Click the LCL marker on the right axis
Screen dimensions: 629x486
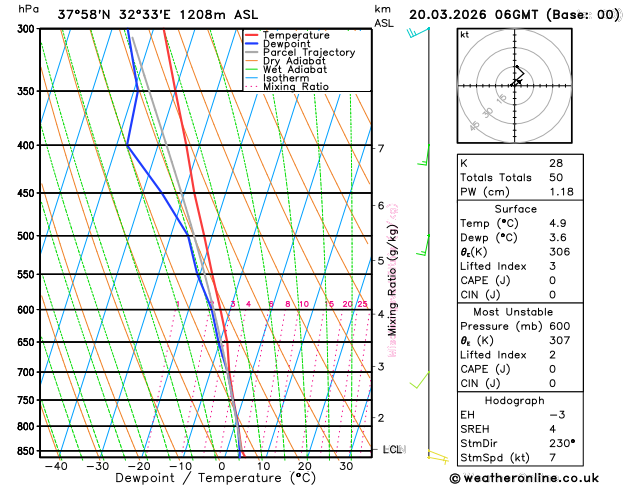click(392, 450)
